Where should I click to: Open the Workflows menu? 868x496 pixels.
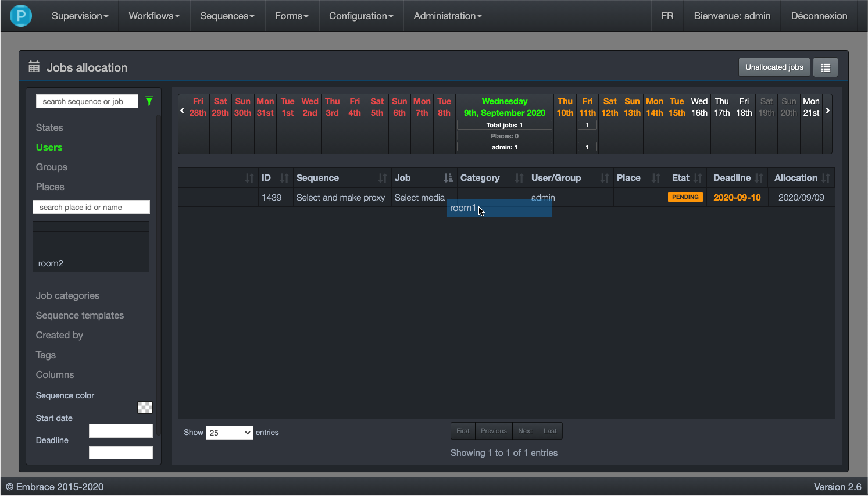[154, 16]
